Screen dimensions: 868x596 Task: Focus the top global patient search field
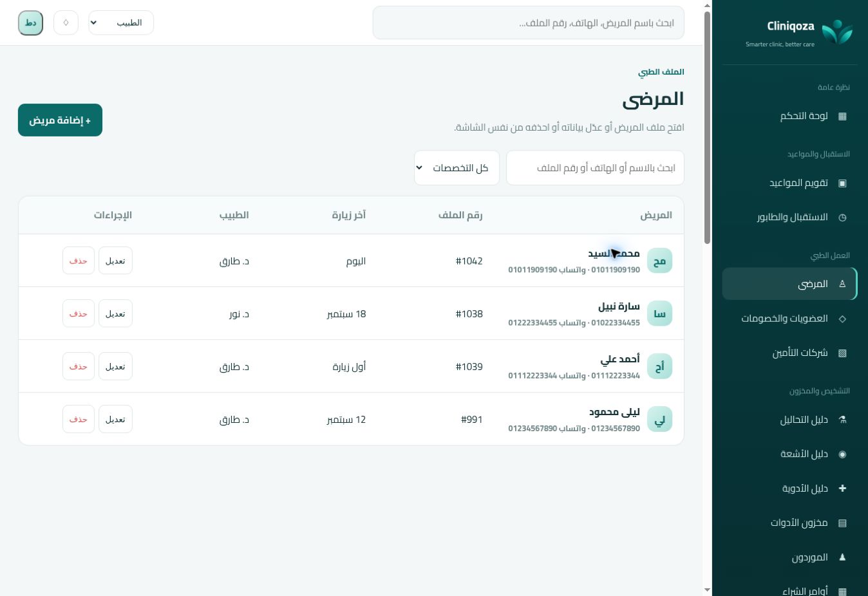pos(528,23)
